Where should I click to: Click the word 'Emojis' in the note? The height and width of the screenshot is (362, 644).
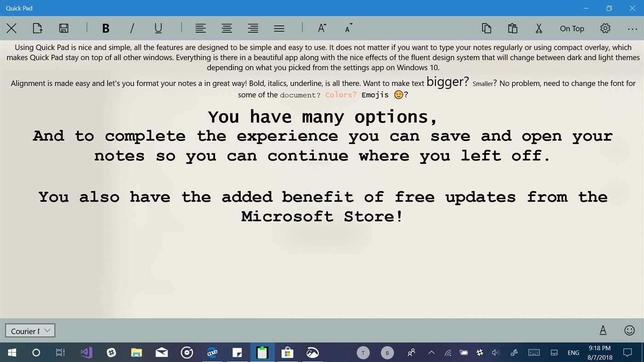[375, 95]
